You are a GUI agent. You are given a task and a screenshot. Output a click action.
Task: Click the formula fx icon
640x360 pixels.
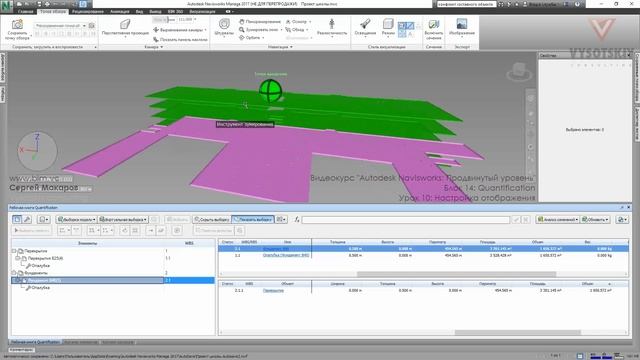coord(297,220)
